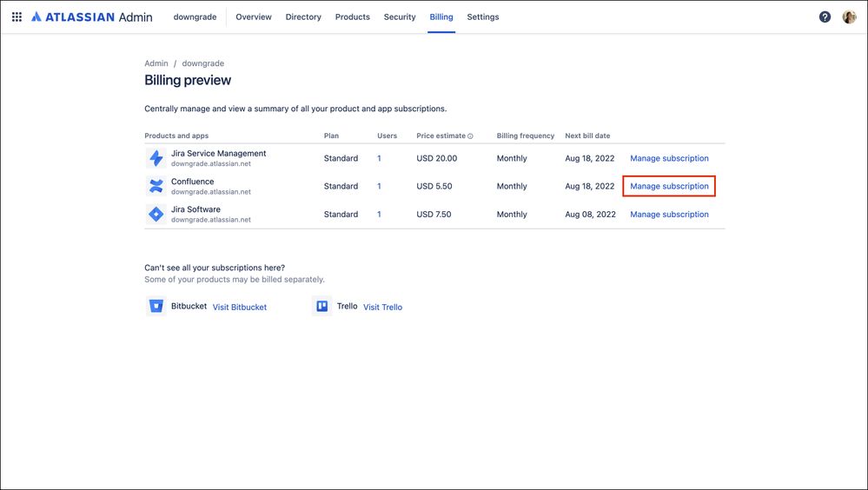Select the Billing tab
The height and width of the screenshot is (490, 868).
(441, 17)
